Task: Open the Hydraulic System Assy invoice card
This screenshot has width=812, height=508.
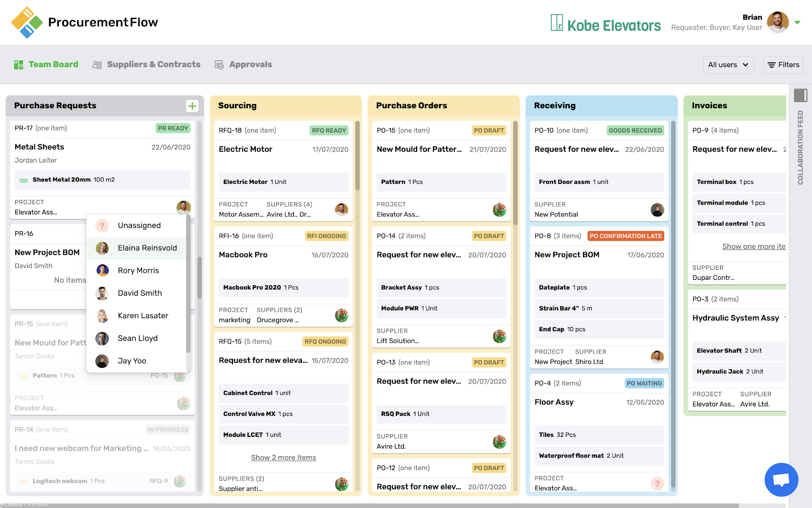Action: 736,318
